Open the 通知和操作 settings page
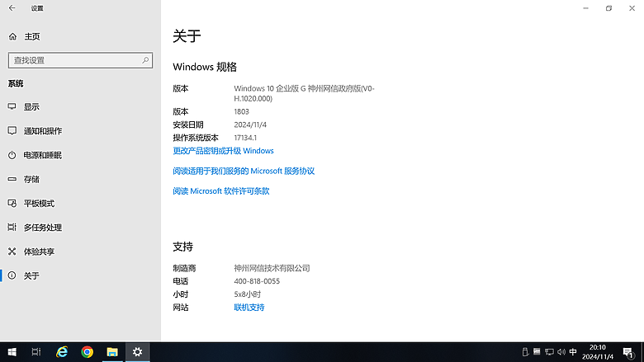Screen dimensions: 644x362 (81, 131)
